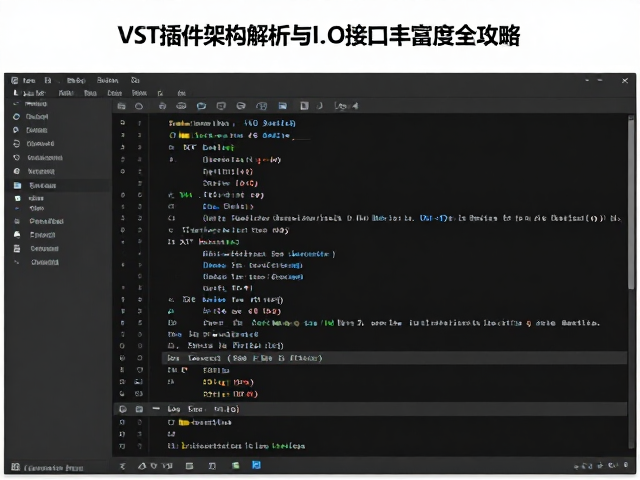Select the highlighted sidebar row with blue folder icon
The height and width of the screenshot is (480, 640).
point(58,186)
